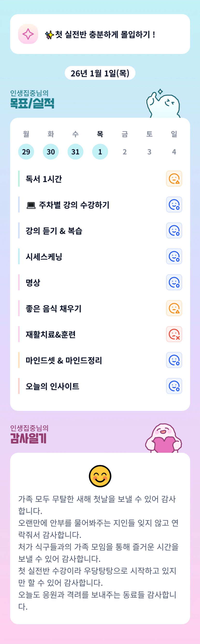This screenshot has height=644, width=200.
Task: Select Tuesday the 30th in week calendar
Action: [51, 152]
